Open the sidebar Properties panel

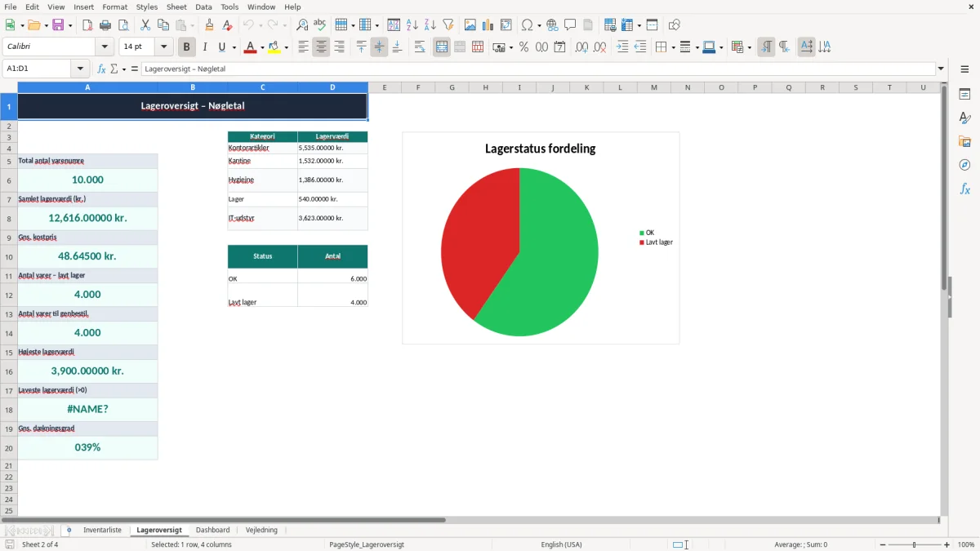(x=964, y=95)
